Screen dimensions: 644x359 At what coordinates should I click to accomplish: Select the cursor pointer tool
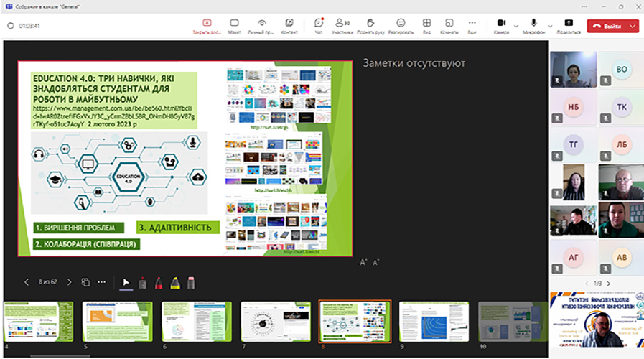point(126,282)
